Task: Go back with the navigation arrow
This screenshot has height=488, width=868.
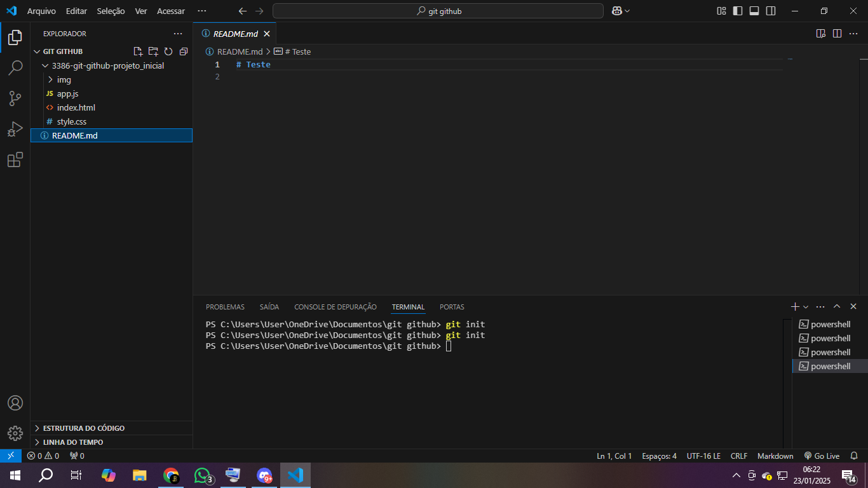Action: [x=242, y=11]
